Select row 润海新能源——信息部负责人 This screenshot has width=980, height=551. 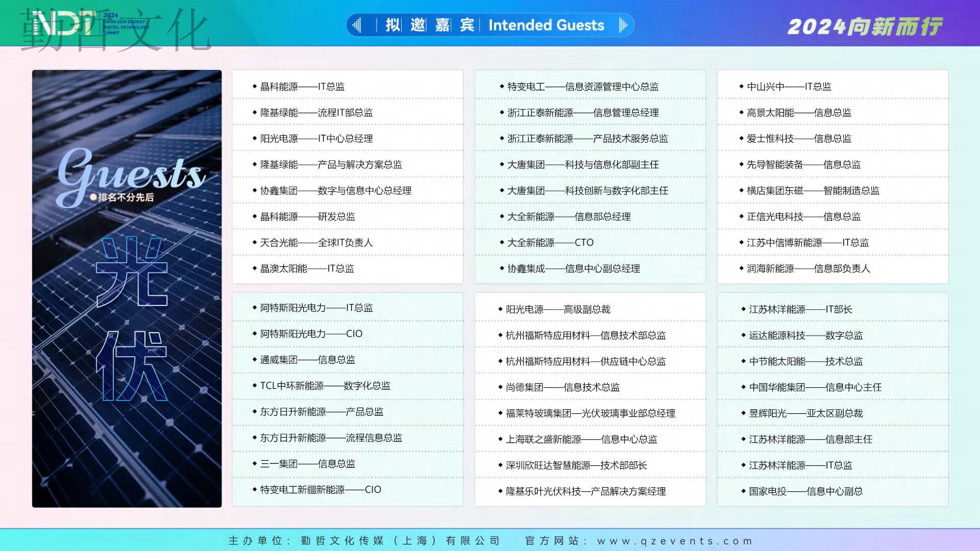[833, 269]
